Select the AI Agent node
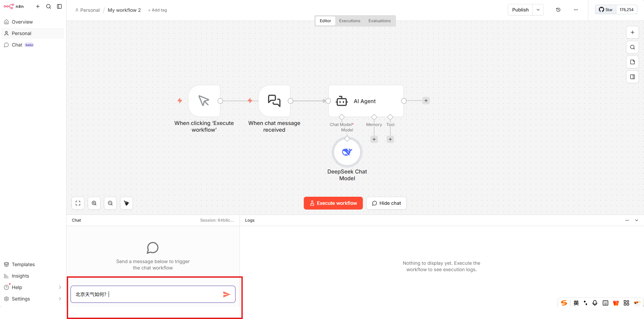The height and width of the screenshot is (319, 644). click(366, 101)
